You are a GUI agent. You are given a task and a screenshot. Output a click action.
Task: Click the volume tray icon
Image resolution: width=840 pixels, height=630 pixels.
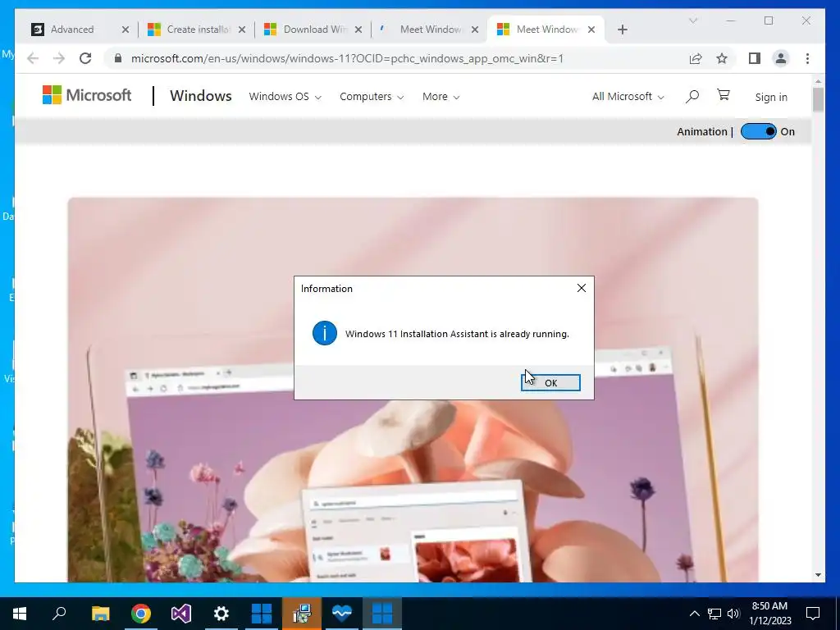tap(733, 614)
